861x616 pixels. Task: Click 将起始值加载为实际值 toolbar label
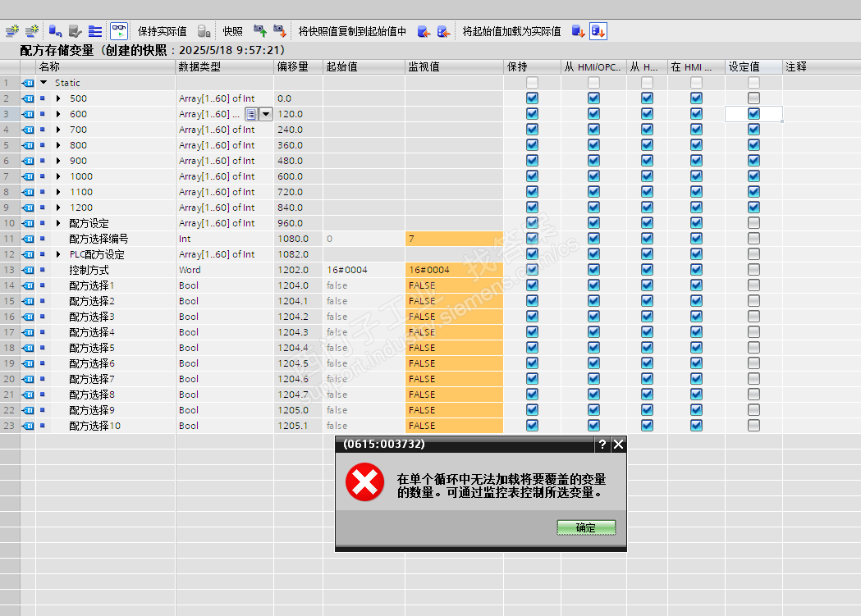(511, 31)
